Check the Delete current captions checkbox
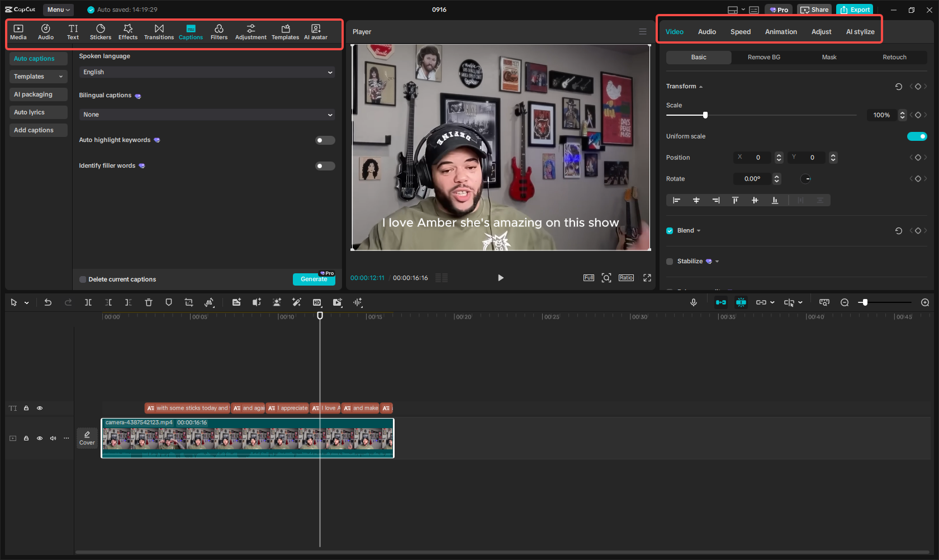939x560 pixels. click(83, 279)
